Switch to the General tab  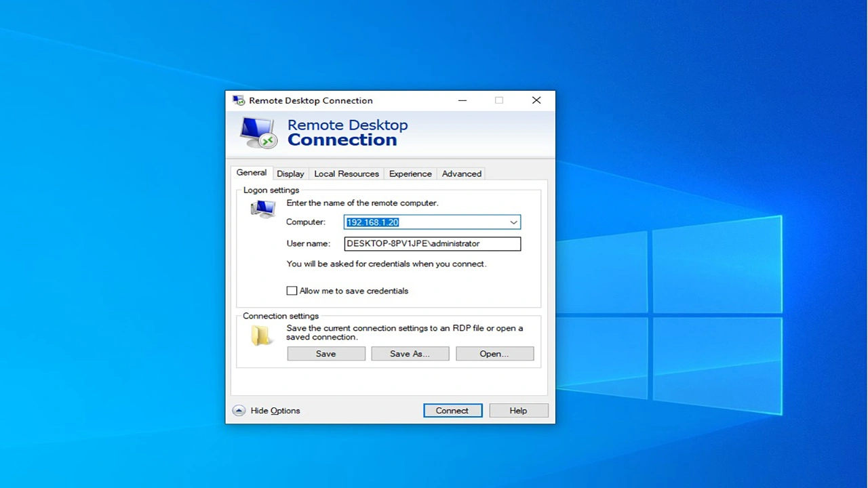(252, 173)
